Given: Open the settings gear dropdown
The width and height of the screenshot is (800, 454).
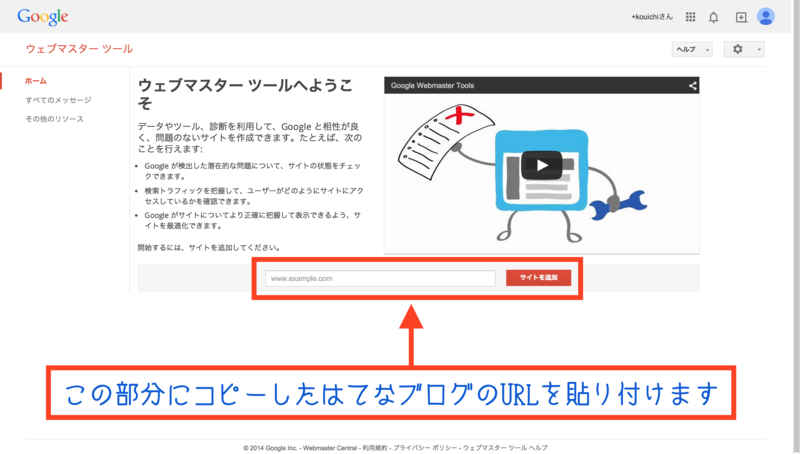Looking at the screenshot, I should tap(744, 49).
